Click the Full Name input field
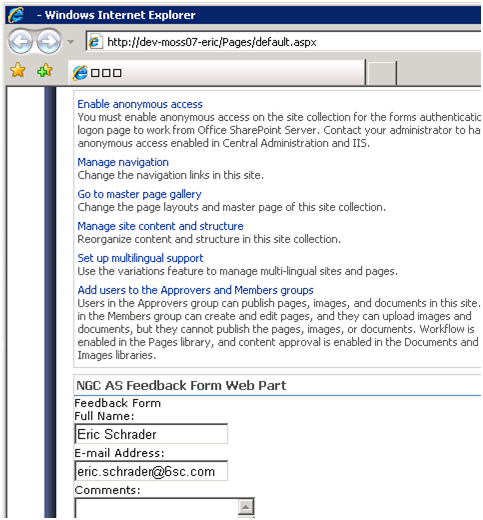483x520 pixels. coord(151,434)
